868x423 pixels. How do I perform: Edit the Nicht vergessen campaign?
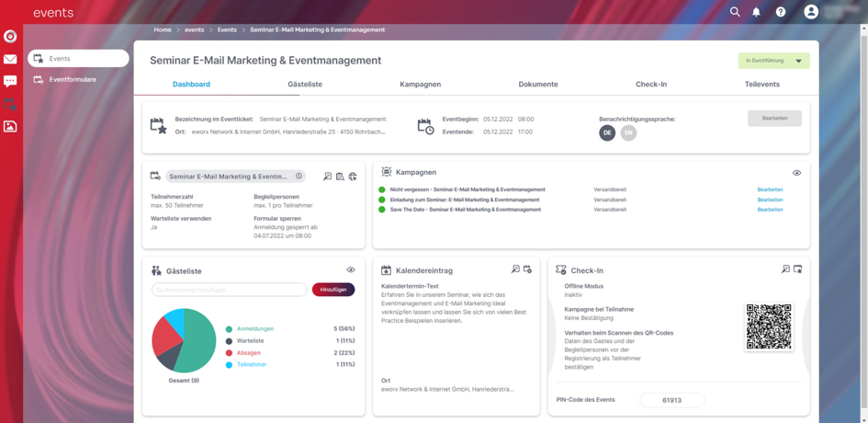tap(770, 189)
